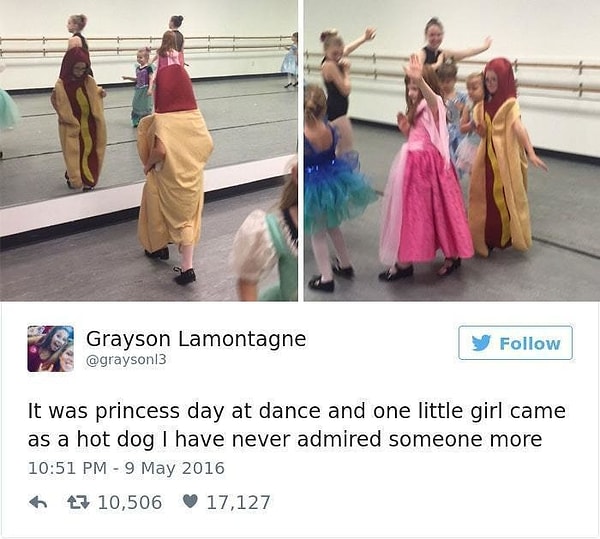Open Grayson Lamontagne's profile avatar

[51, 348]
